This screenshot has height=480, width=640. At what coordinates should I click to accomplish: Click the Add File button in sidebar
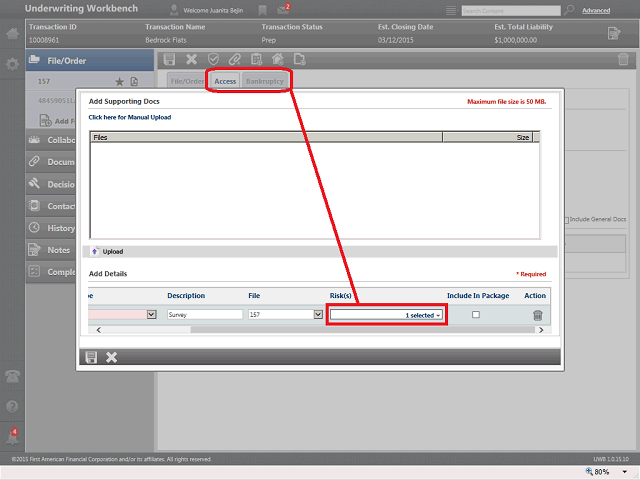57,121
